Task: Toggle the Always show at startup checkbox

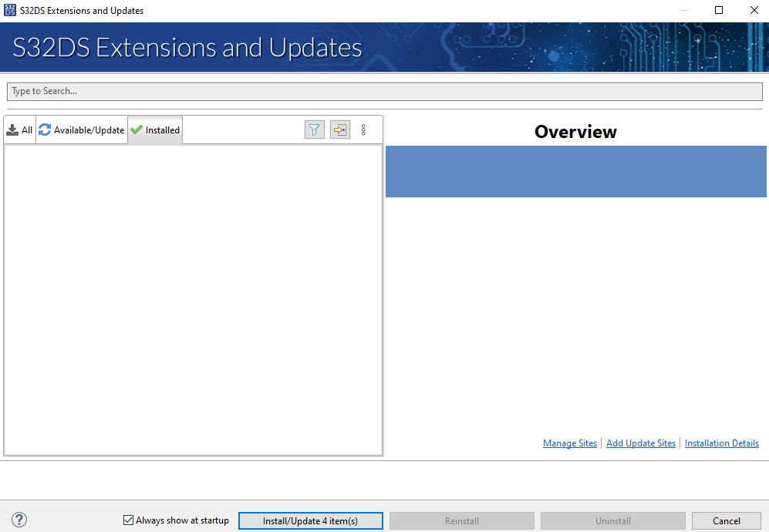Action: 128,520
